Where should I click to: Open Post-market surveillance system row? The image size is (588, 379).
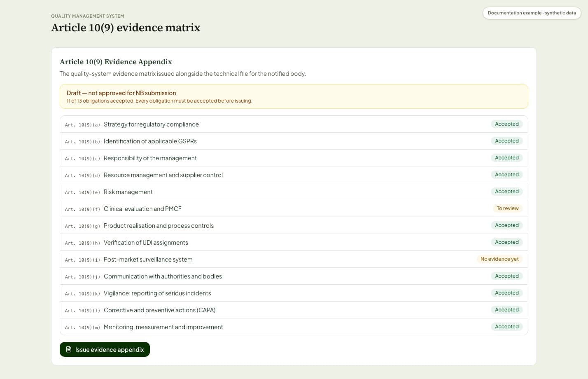[294, 259]
